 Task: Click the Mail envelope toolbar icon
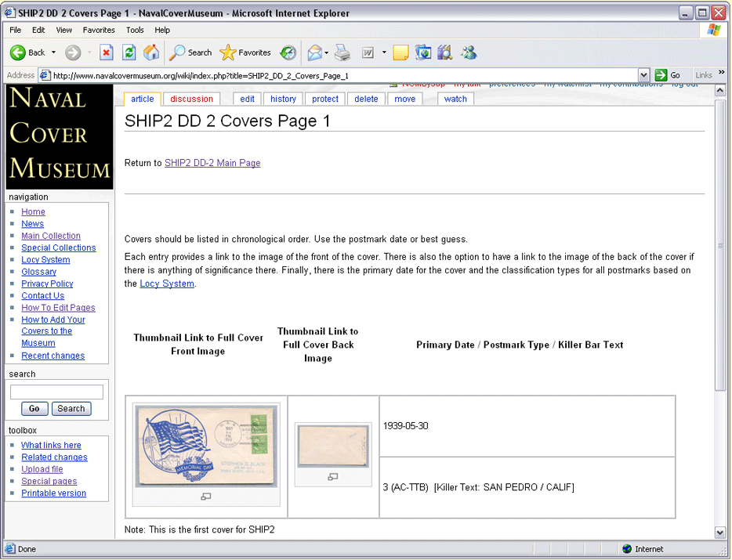click(x=314, y=52)
